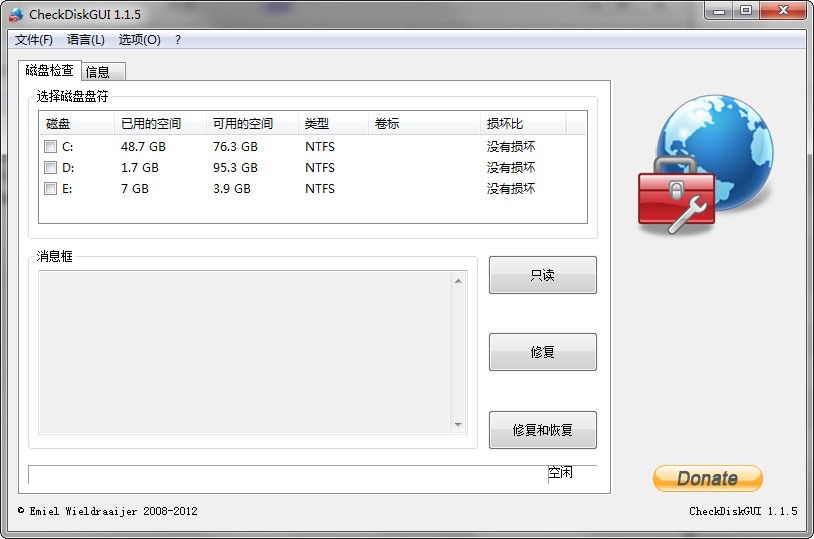
Task: Click the Donate button
Action: (707, 478)
